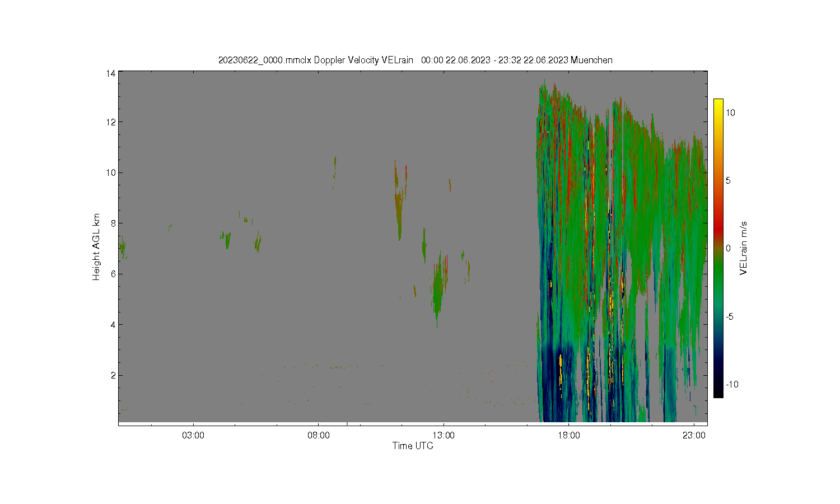This screenshot has width=840, height=504.
Task: Click the plot title text 20230622_0000.mmclx
Action: point(265,60)
